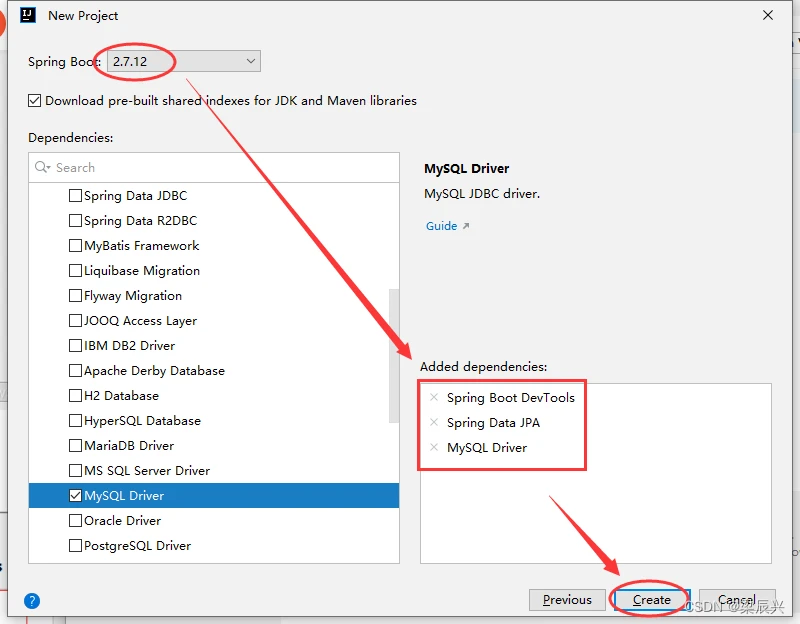Screen dimensions: 800x624
Task: Click the dependencies Search input field
Action: (x=214, y=167)
